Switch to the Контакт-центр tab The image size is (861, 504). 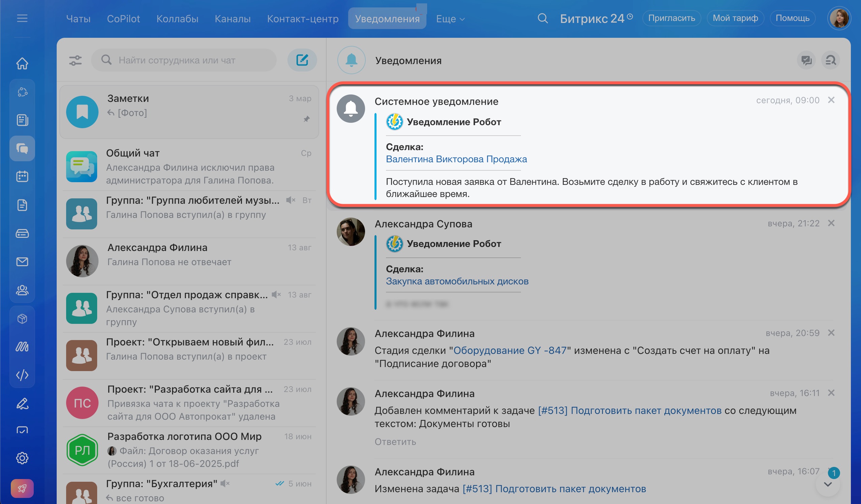tap(303, 19)
